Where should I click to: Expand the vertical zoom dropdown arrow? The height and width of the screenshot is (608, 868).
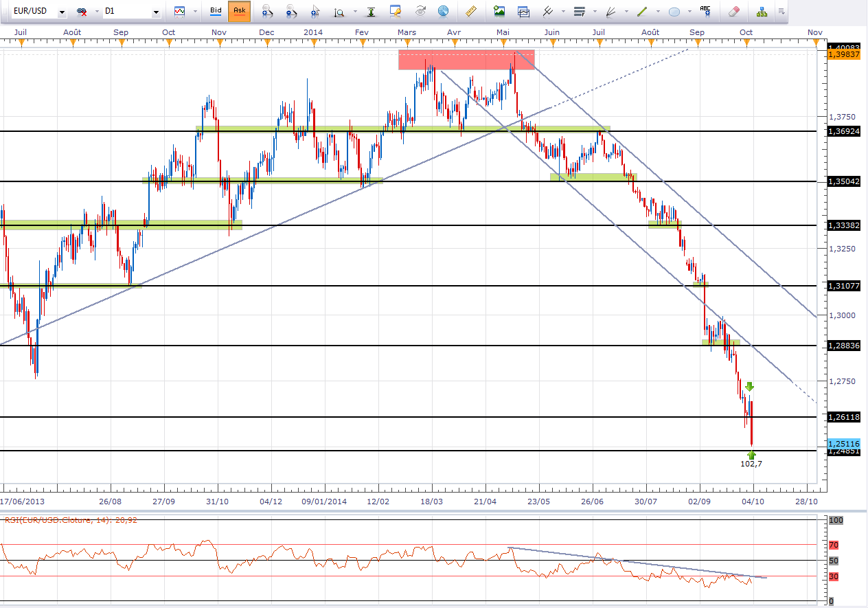click(x=354, y=12)
